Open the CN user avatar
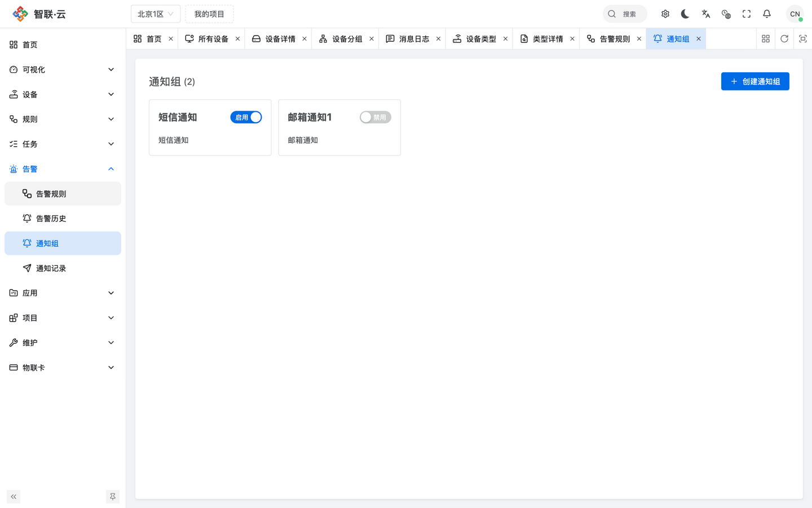Image resolution: width=812 pixels, height=508 pixels. pos(795,14)
